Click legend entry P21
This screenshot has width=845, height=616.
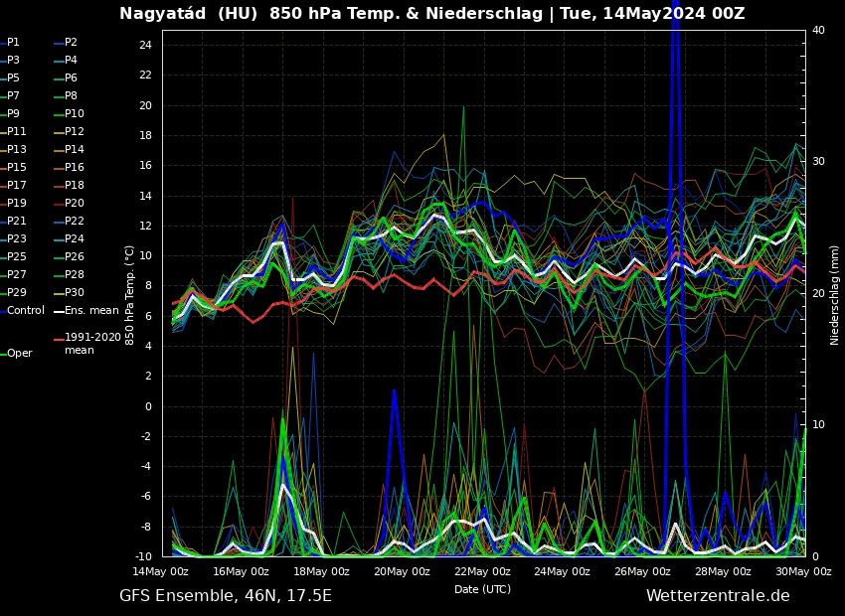coord(16,221)
